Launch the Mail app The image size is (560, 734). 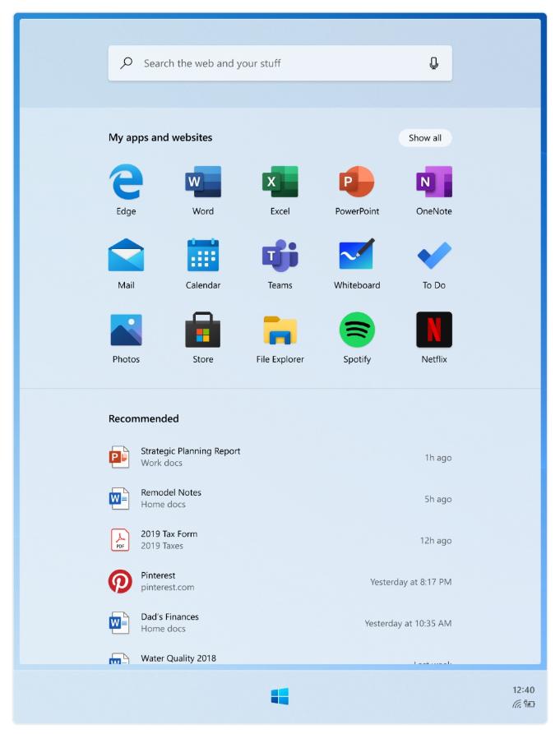(x=126, y=255)
